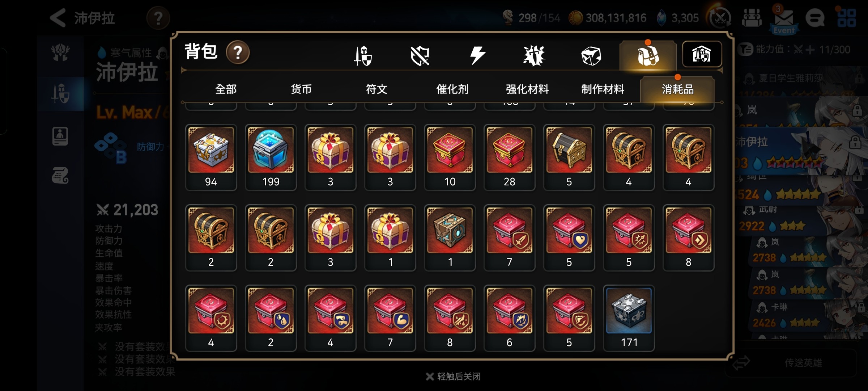Switch to the 货币 tab
Screen dimensions: 868x391
[x=301, y=89]
